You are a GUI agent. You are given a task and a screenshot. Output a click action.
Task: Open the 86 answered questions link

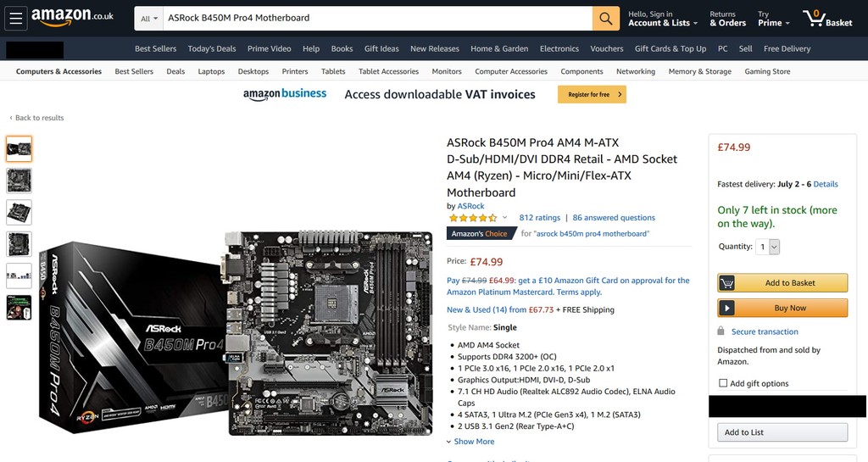click(614, 218)
